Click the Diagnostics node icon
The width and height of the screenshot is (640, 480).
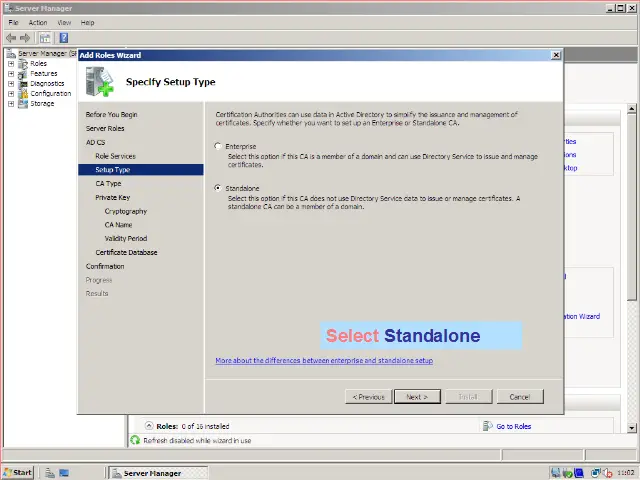[x=23, y=83]
